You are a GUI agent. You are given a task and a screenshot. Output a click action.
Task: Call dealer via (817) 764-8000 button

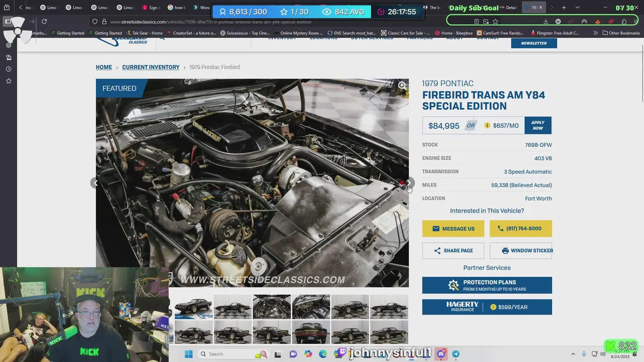click(x=521, y=229)
